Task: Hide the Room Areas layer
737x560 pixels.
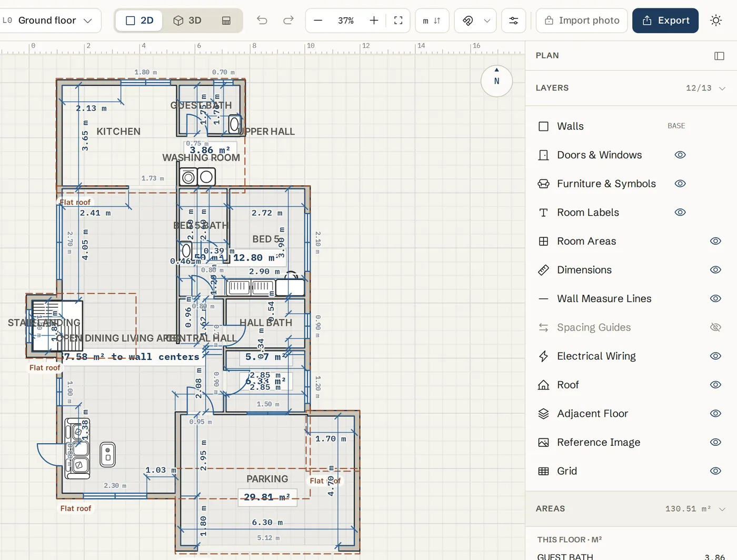Action: click(x=715, y=241)
